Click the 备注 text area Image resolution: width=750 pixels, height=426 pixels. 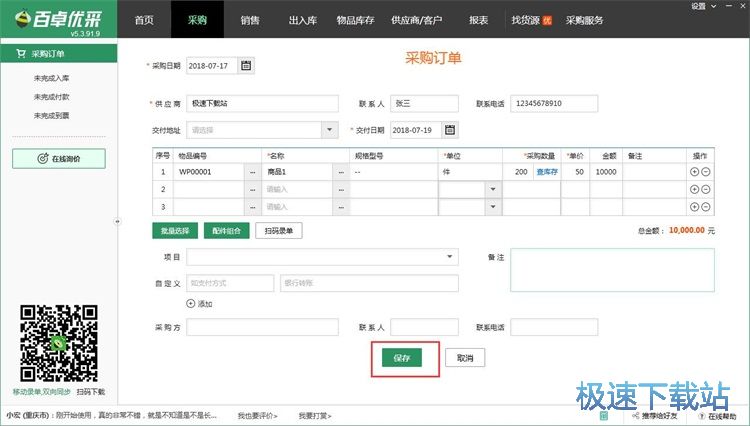click(x=613, y=270)
